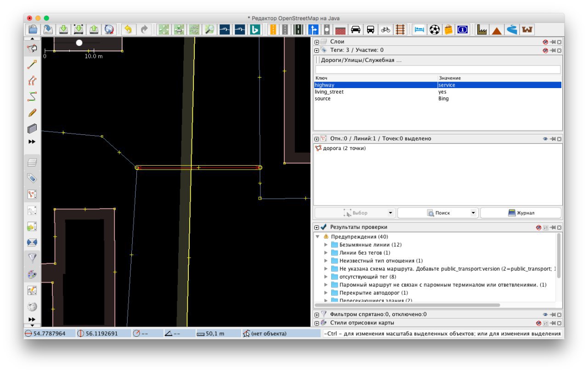Toggle eye icon in the Filter panel header
The width and height of the screenshot is (588, 373).
pyautogui.click(x=545, y=314)
